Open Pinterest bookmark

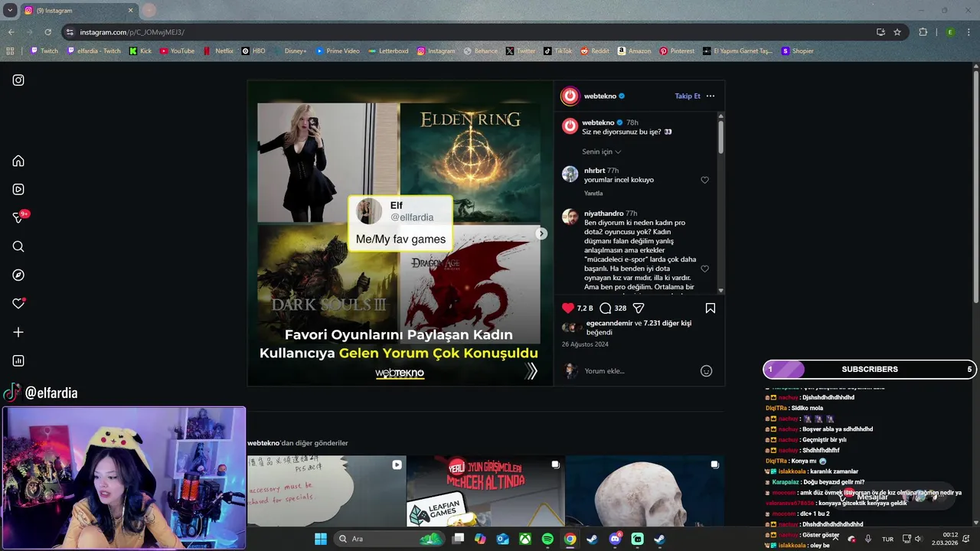click(677, 51)
